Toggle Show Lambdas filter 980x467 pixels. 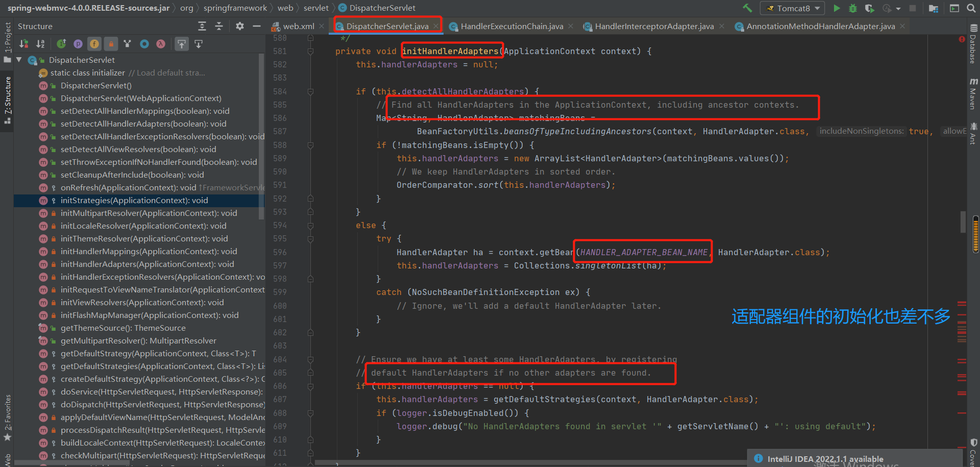coord(161,44)
